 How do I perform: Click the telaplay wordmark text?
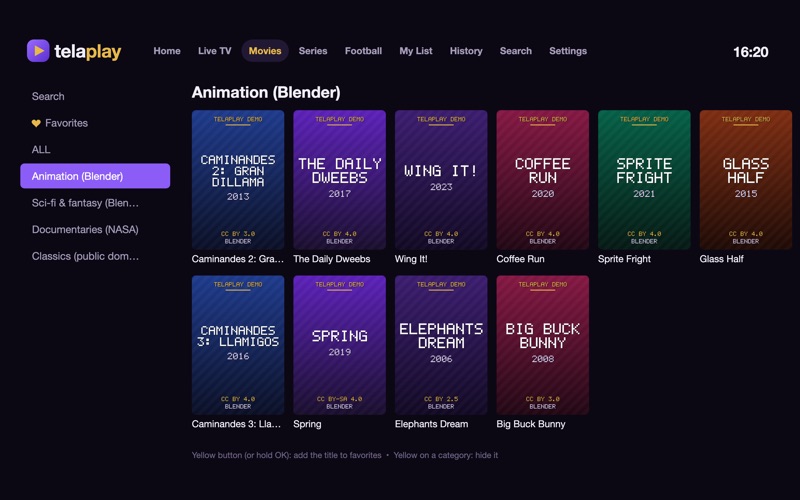(x=88, y=51)
